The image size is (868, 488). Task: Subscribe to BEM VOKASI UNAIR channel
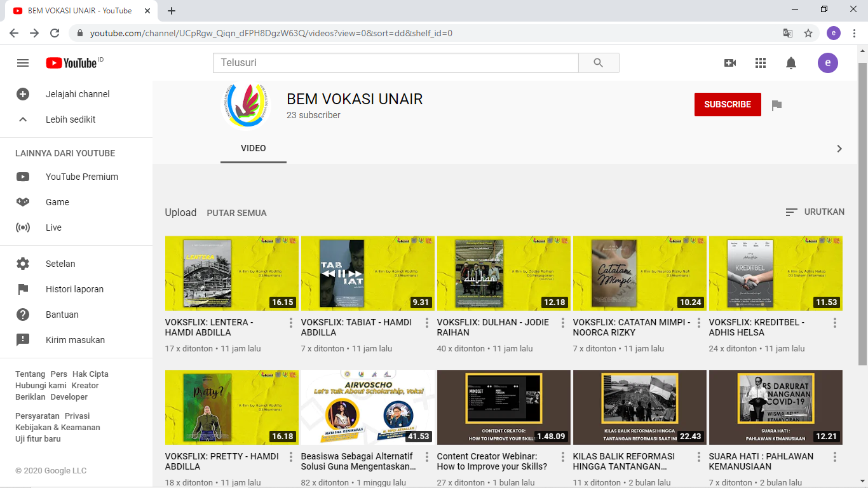pos(728,105)
